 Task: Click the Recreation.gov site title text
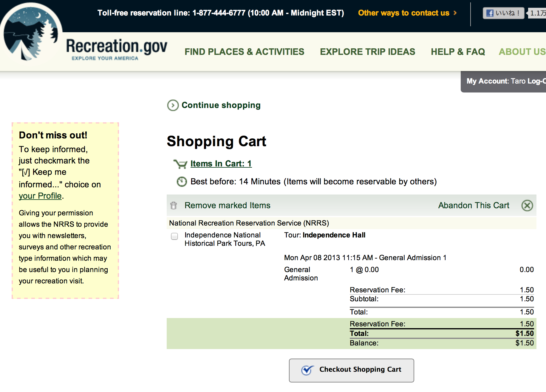pos(117,46)
